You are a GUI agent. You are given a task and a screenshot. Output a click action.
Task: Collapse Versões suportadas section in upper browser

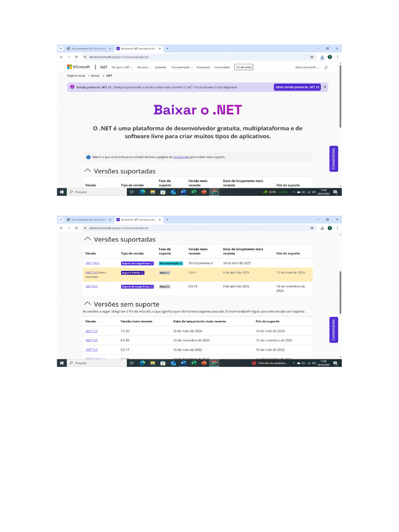[87, 170]
